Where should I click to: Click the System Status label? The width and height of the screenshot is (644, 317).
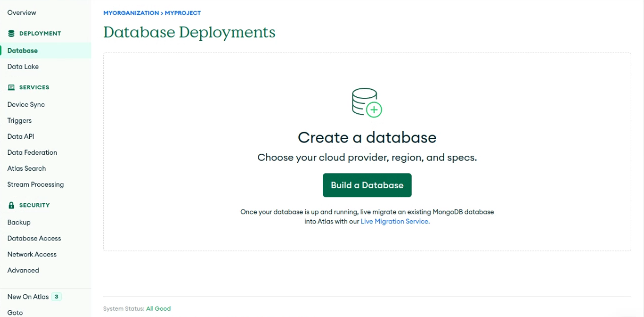pos(124,308)
